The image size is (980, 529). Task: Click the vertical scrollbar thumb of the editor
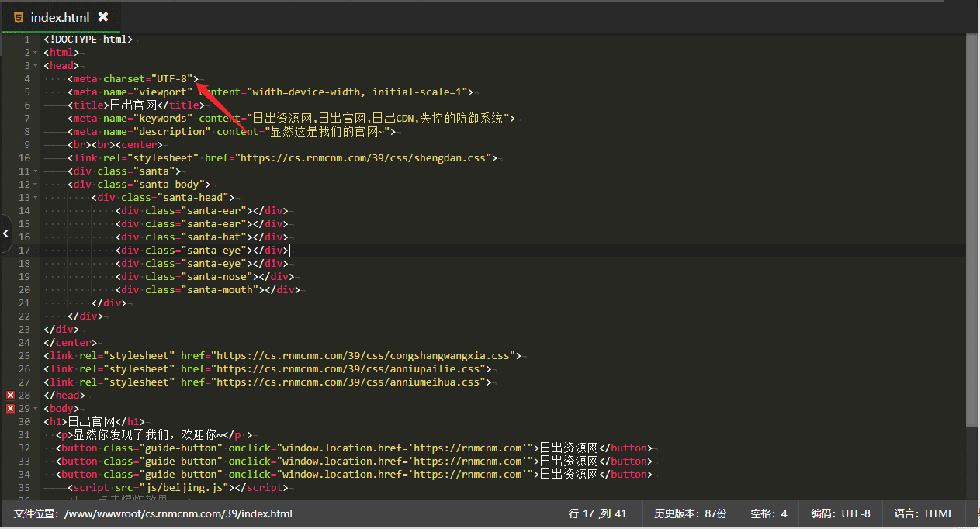pos(972,229)
